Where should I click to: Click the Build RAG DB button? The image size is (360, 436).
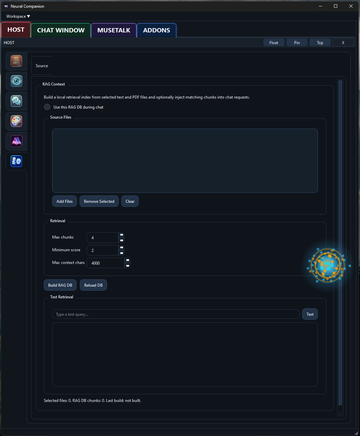[60, 285]
